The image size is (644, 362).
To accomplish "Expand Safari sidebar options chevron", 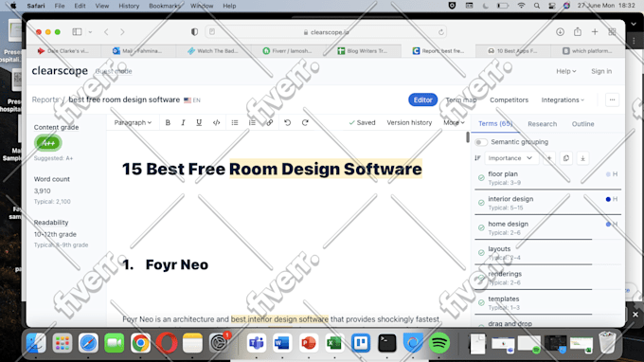I will point(90,31).
